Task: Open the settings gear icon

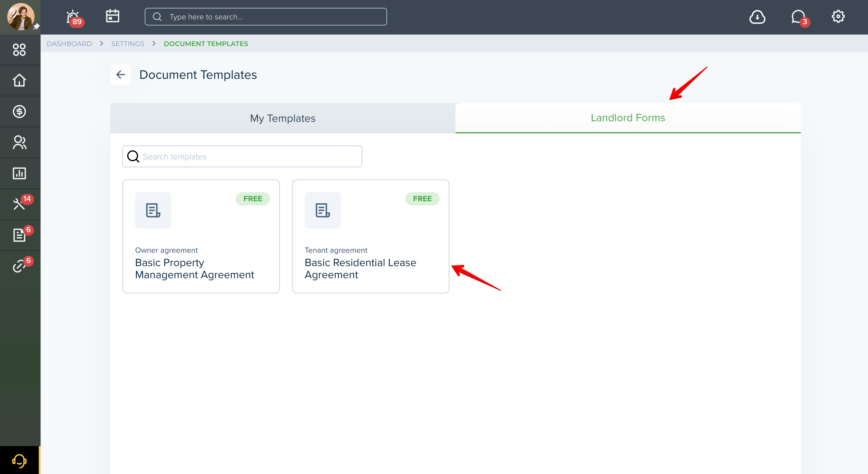Action: click(838, 16)
